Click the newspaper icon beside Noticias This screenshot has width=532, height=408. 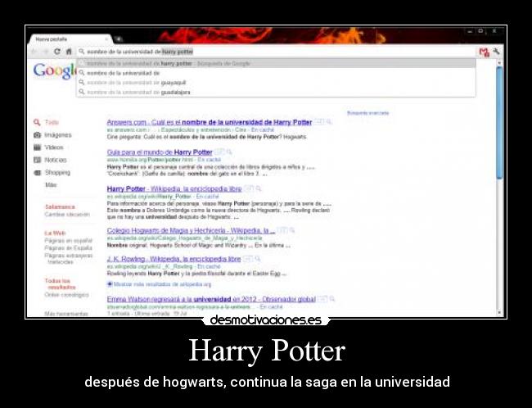tap(37, 160)
